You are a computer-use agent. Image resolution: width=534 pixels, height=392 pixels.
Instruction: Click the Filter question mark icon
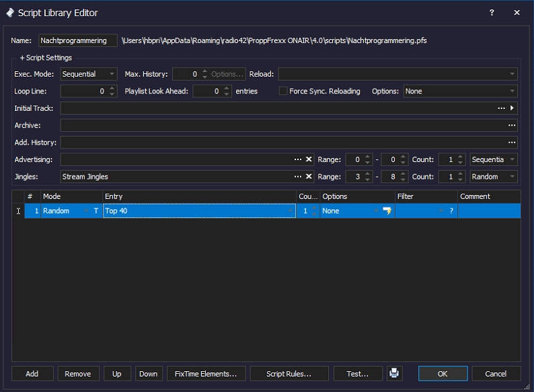point(451,211)
